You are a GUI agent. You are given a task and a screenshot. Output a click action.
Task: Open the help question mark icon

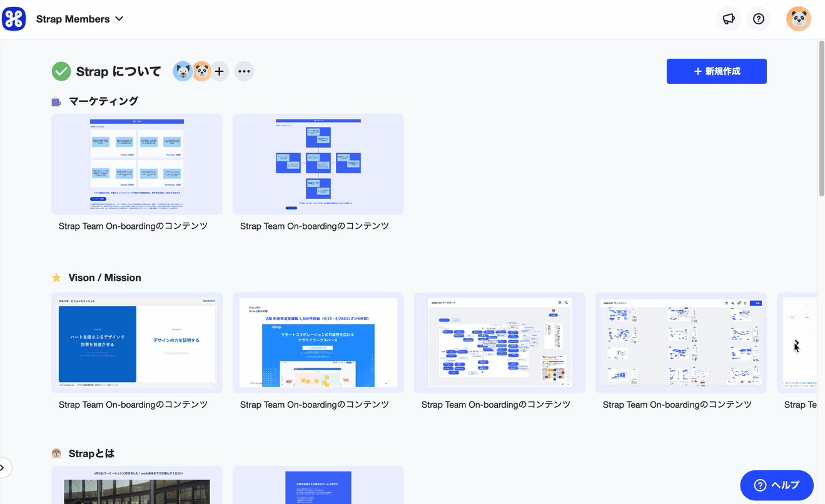pos(759,19)
